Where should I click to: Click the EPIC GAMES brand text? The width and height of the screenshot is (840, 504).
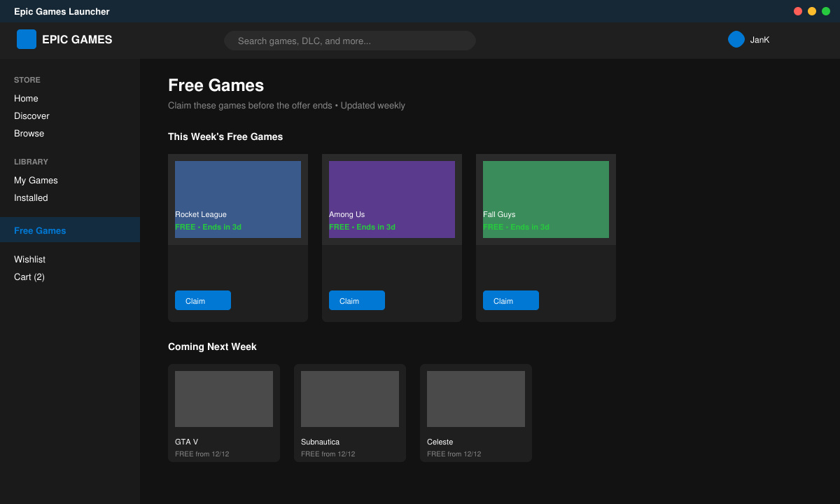(77, 40)
